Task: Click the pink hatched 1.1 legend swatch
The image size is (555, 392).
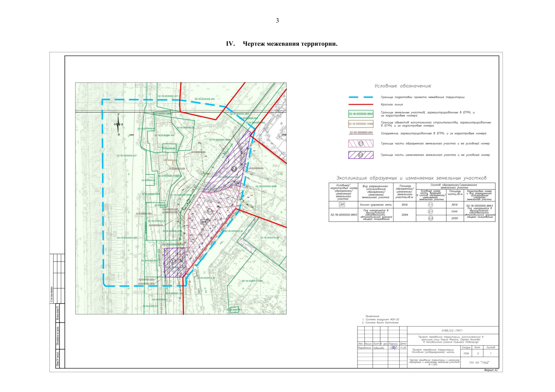Action: [361, 143]
